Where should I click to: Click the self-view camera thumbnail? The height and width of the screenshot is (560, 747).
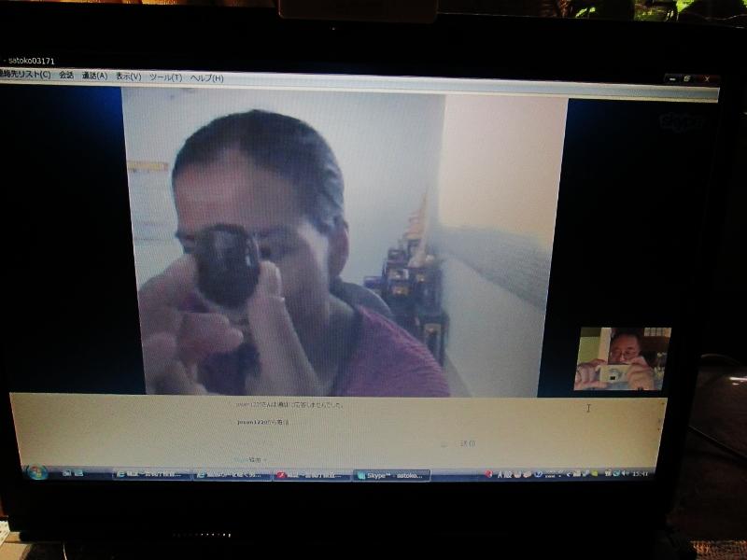622,358
